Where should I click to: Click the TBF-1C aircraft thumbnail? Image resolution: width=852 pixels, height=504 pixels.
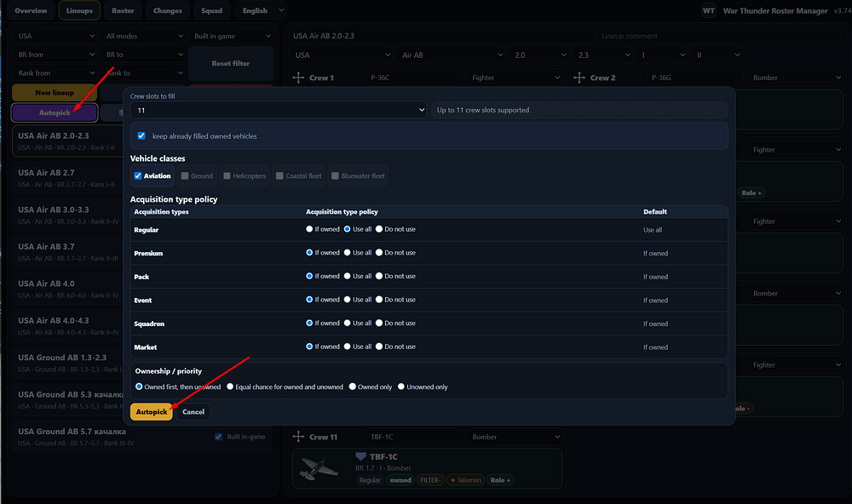click(320, 469)
